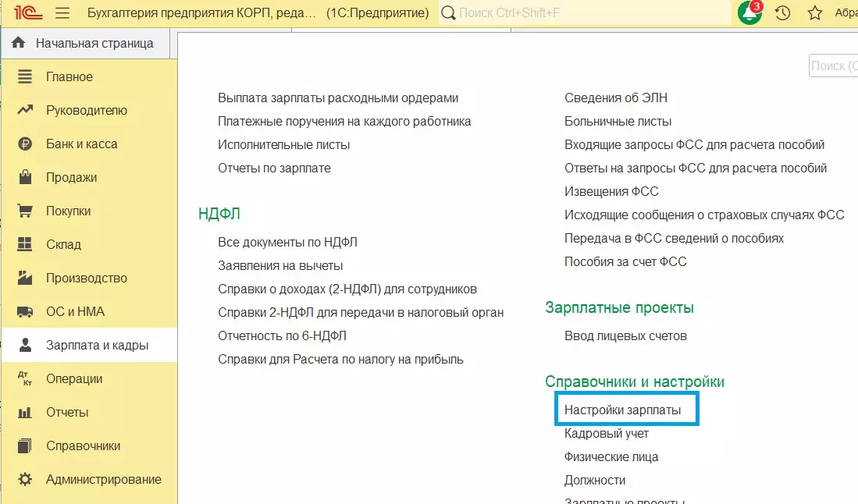Click the Продажи bag icon
This screenshot has width=858, height=504.
[x=25, y=176]
